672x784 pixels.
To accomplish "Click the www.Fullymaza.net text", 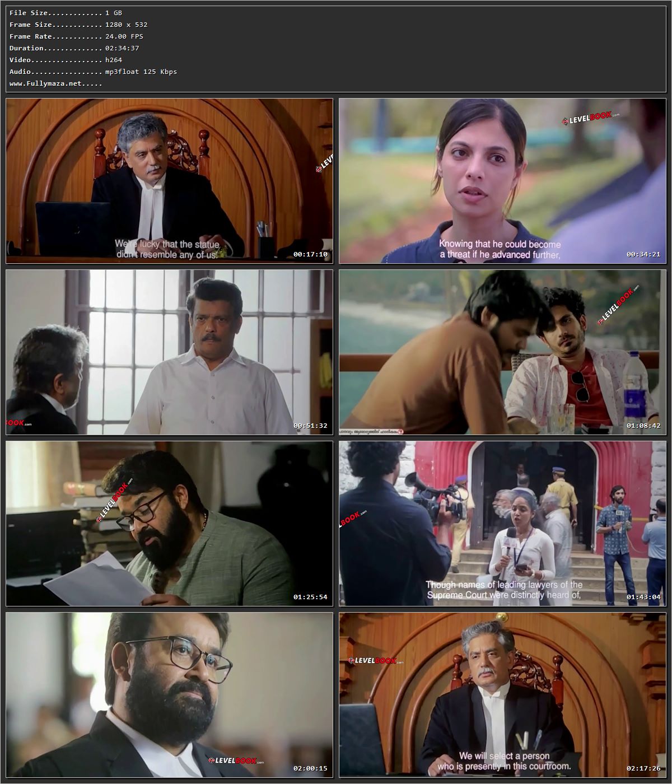I will [x=55, y=83].
